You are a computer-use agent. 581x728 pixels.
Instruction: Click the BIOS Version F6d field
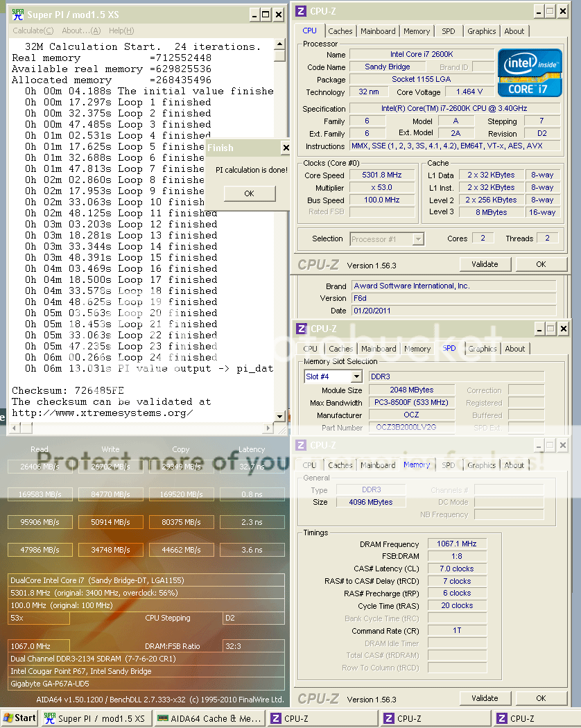[453, 298]
